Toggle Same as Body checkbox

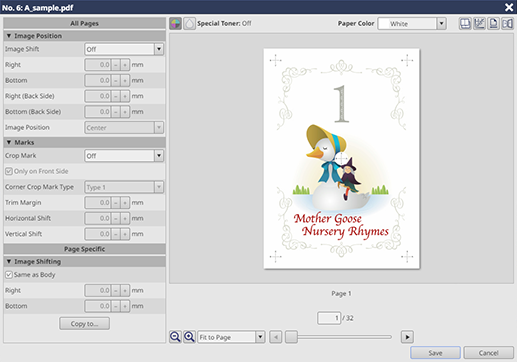pyautogui.click(x=9, y=275)
